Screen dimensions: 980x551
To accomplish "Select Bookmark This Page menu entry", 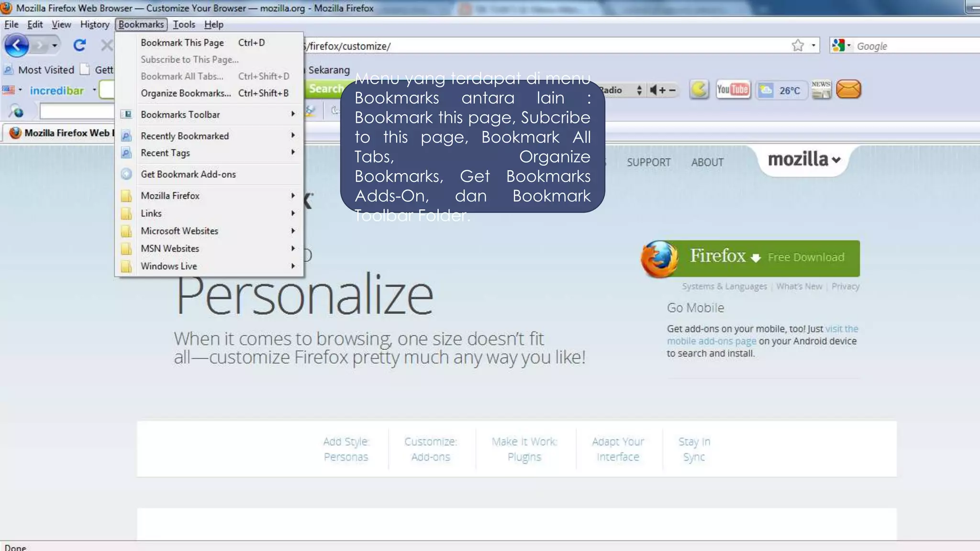I will (x=209, y=43).
